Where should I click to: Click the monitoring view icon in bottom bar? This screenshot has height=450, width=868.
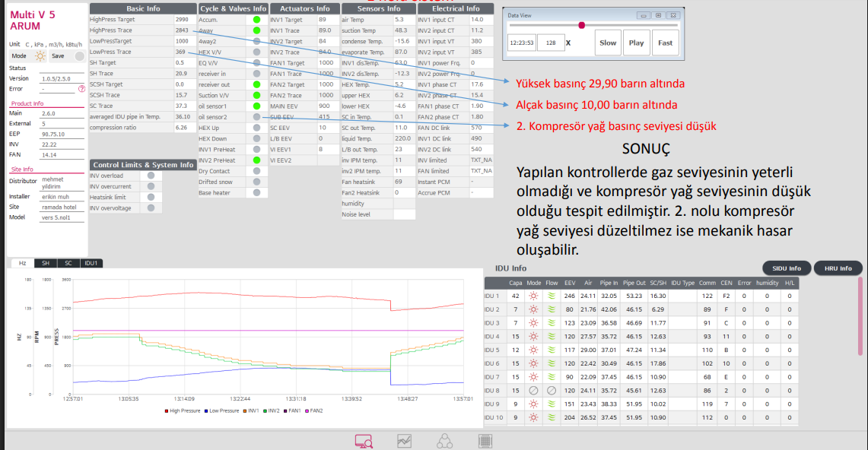click(x=364, y=440)
